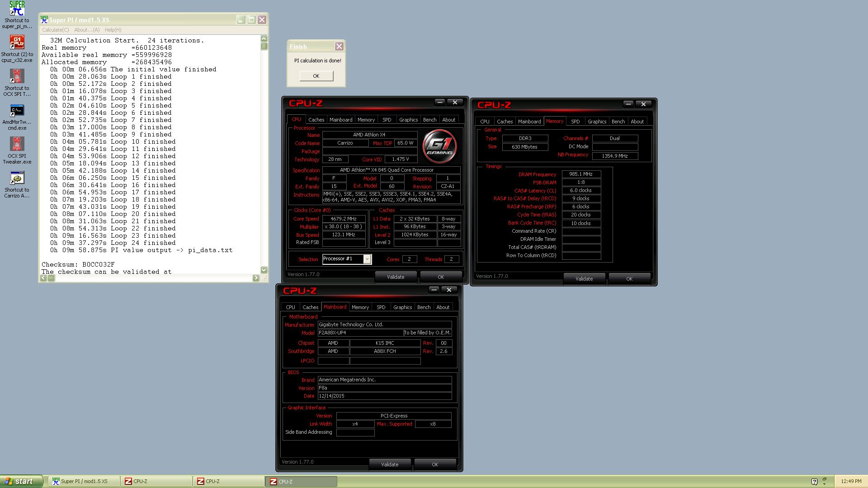Viewport: 868px width, 488px height.
Task: Activate the third CPU-Z taskbar button
Action: click(x=302, y=482)
